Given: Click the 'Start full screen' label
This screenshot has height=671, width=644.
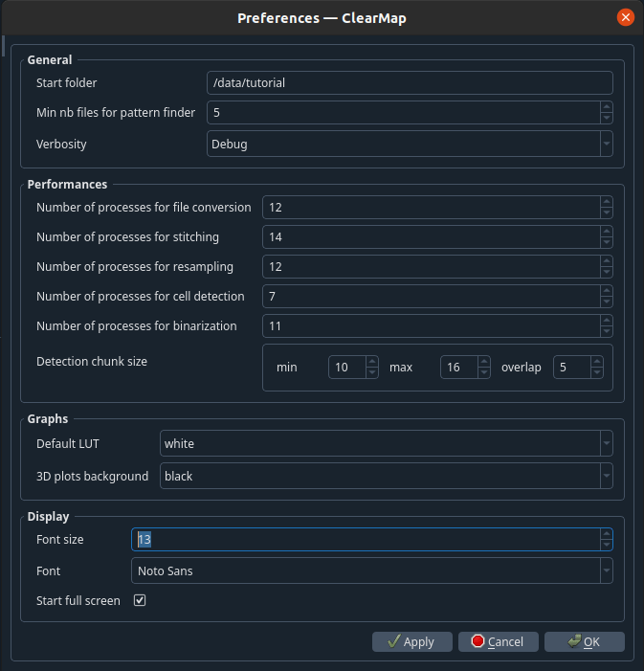Looking at the screenshot, I should click(78, 601).
